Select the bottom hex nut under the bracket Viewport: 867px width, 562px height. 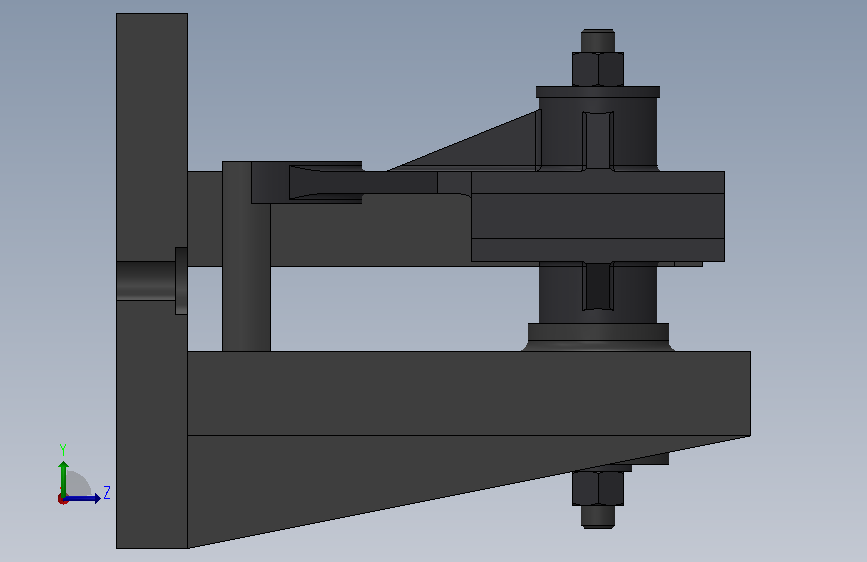coord(598,488)
